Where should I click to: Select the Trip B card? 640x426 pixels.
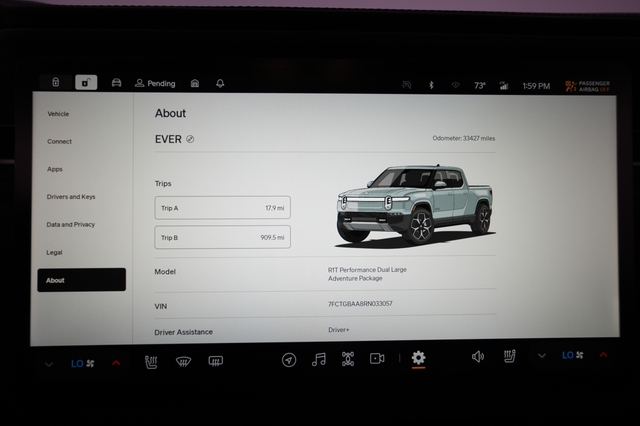(x=222, y=237)
